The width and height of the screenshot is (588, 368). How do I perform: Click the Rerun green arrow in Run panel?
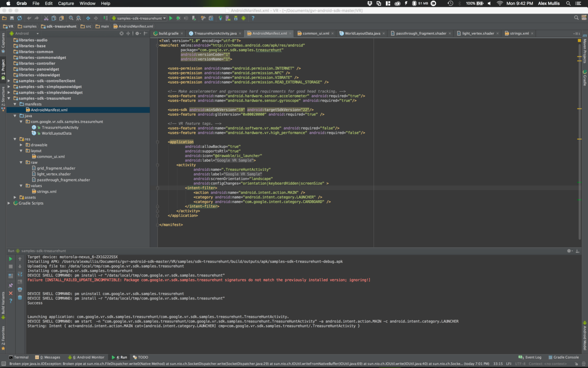11,259
